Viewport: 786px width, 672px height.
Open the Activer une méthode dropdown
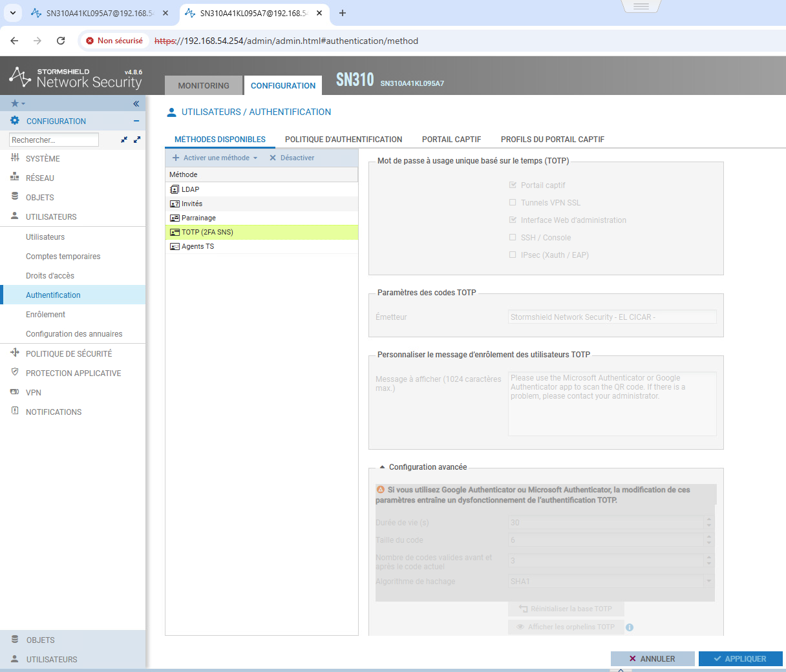click(213, 157)
